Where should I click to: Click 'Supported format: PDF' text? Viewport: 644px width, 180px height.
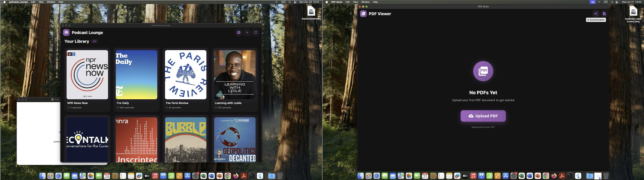(483, 127)
